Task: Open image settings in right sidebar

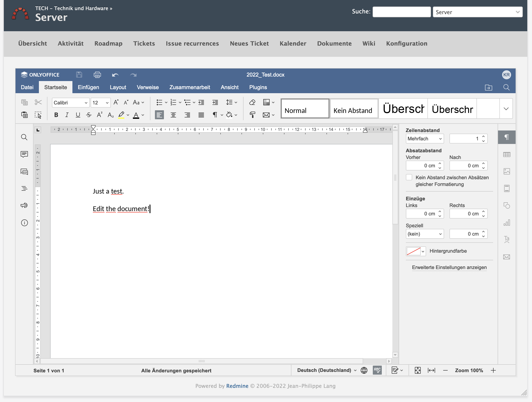Action: pos(507,171)
